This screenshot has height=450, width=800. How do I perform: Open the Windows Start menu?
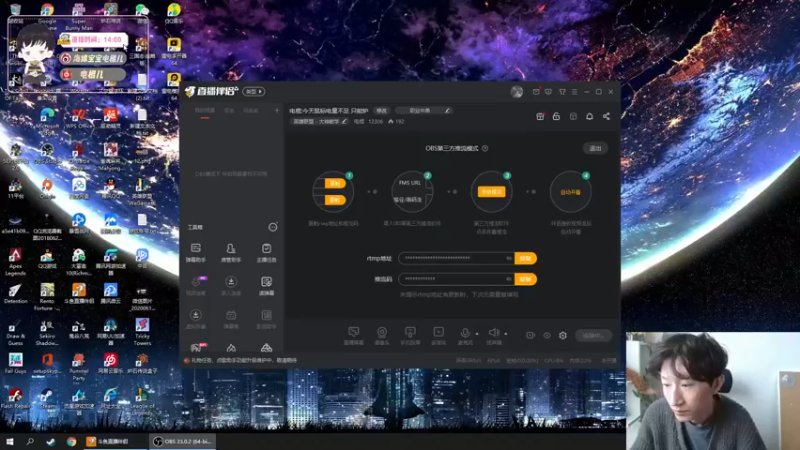click(10, 442)
